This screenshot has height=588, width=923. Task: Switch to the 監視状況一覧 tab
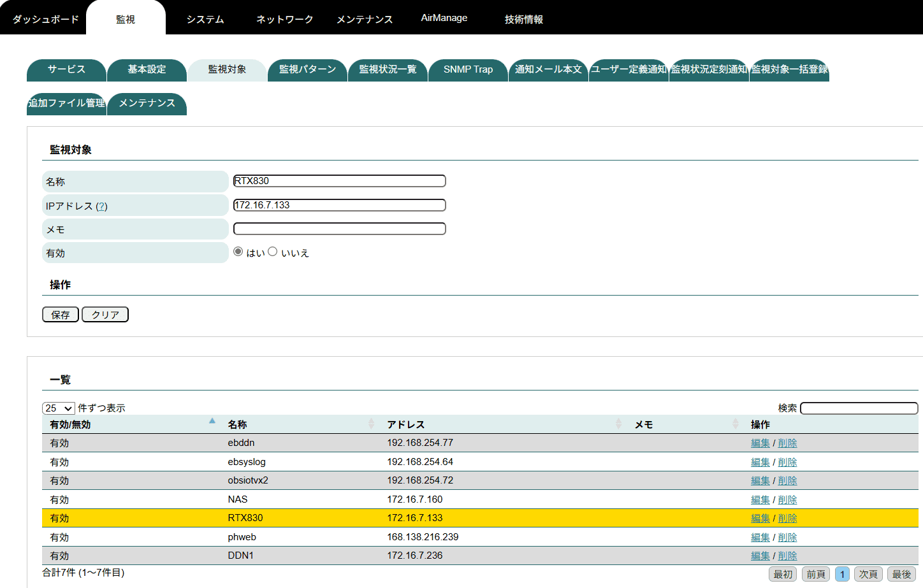click(x=388, y=69)
